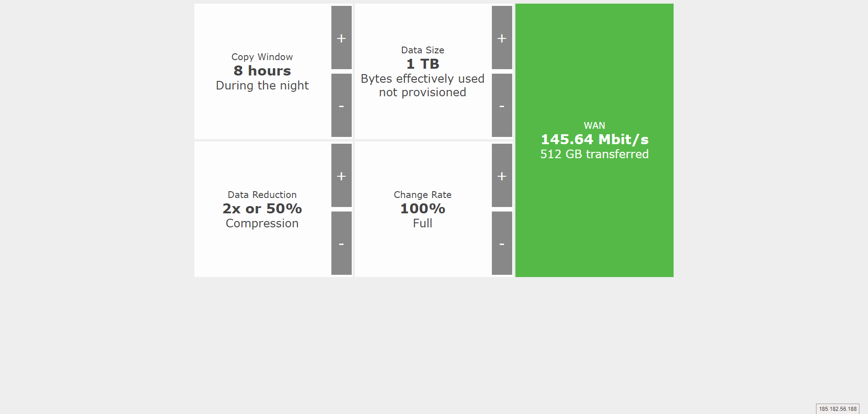Click the 100% change rate value
Screen dimensions: 868x414
423,209
